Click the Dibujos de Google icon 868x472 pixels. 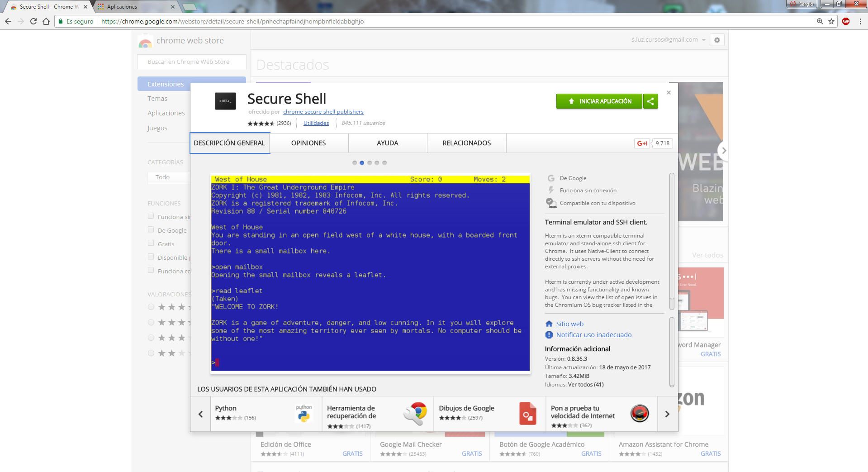pos(527,413)
